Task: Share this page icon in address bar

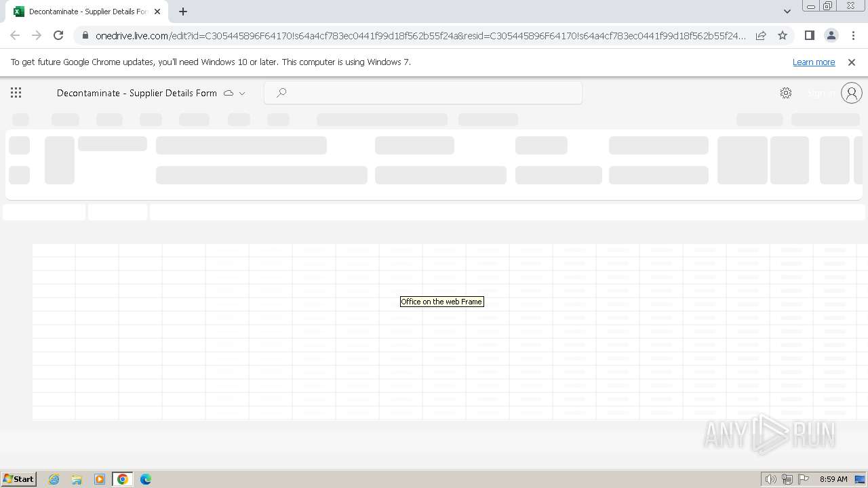Action: (x=761, y=35)
